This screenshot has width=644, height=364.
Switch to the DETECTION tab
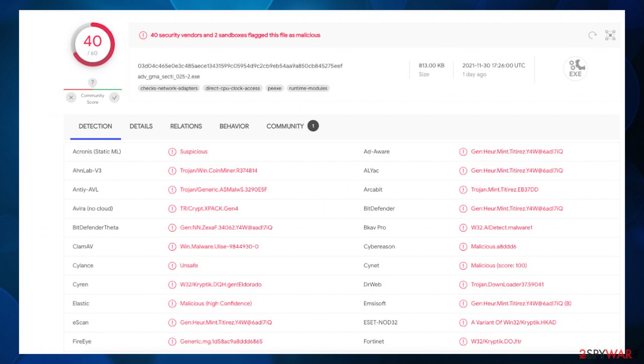point(96,126)
